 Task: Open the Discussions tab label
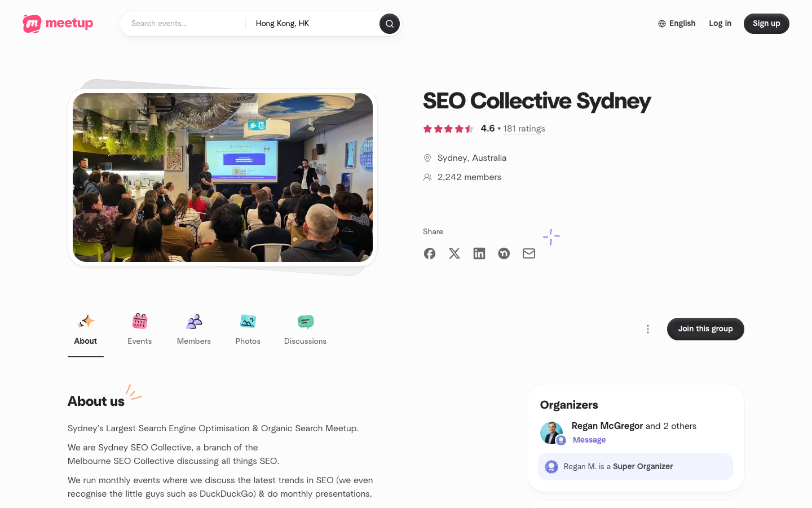point(306,341)
